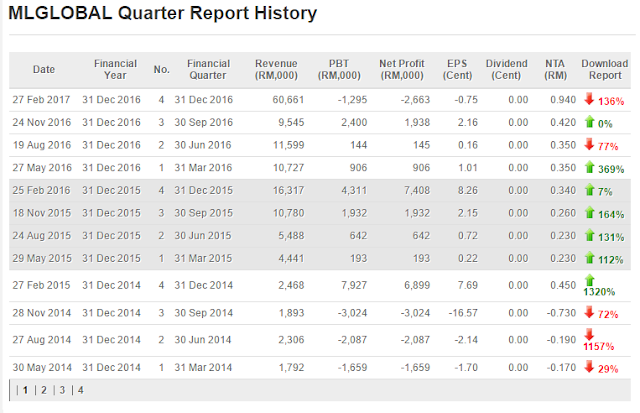Click the No. column header
The width and height of the screenshot is (640, 413).
[x=162, y=69]
